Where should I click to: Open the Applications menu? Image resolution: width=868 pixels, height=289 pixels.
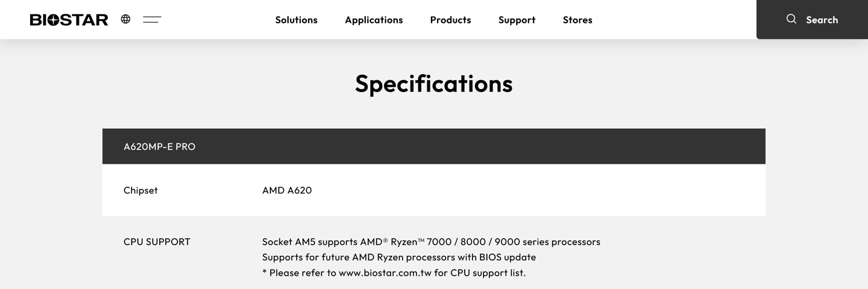(374, 20)
